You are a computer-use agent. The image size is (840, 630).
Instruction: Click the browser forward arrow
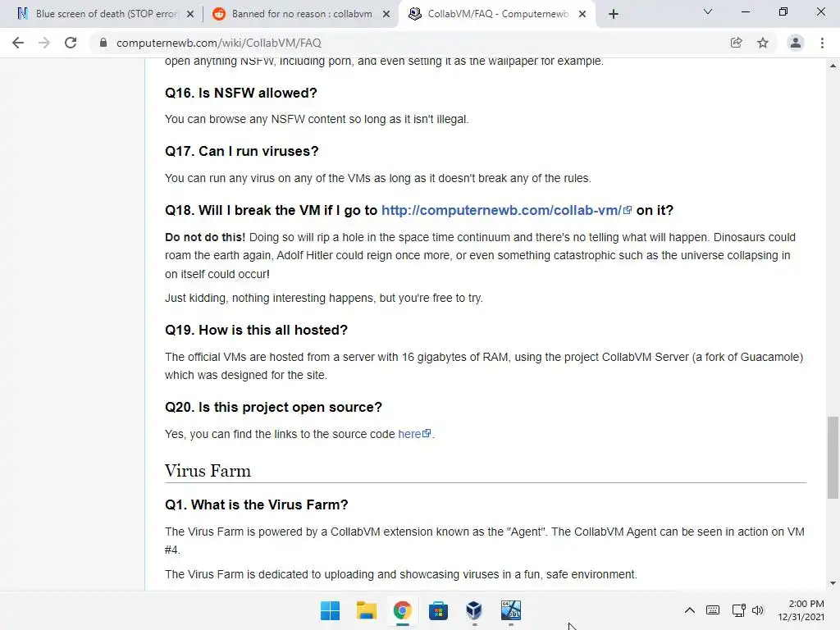tap(44, 43)
